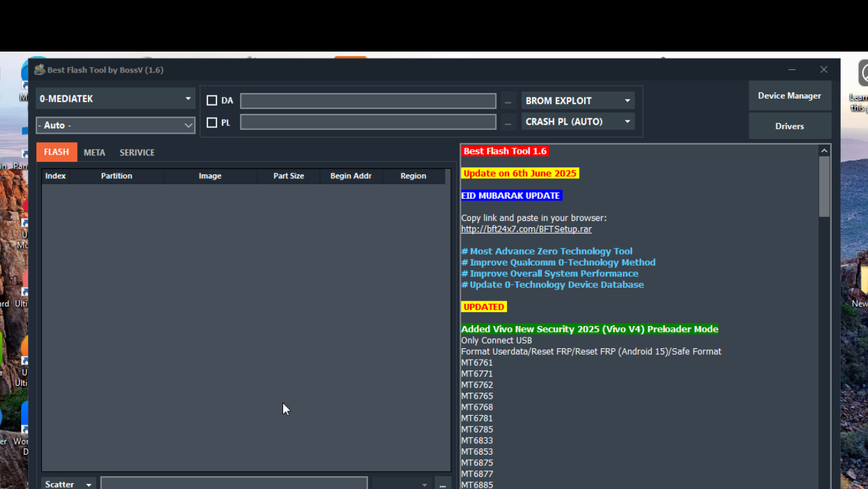Click the Drivers button
Screen dimensions: 868x489
click(789, 126)
